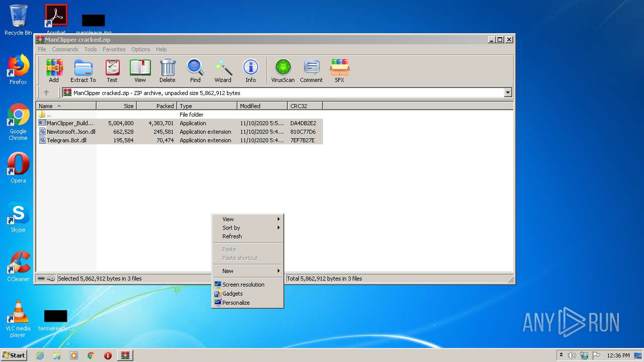Launch Skype desktop shortcut
This screenshot has width=644, height=362.
(x=18, y=217)
